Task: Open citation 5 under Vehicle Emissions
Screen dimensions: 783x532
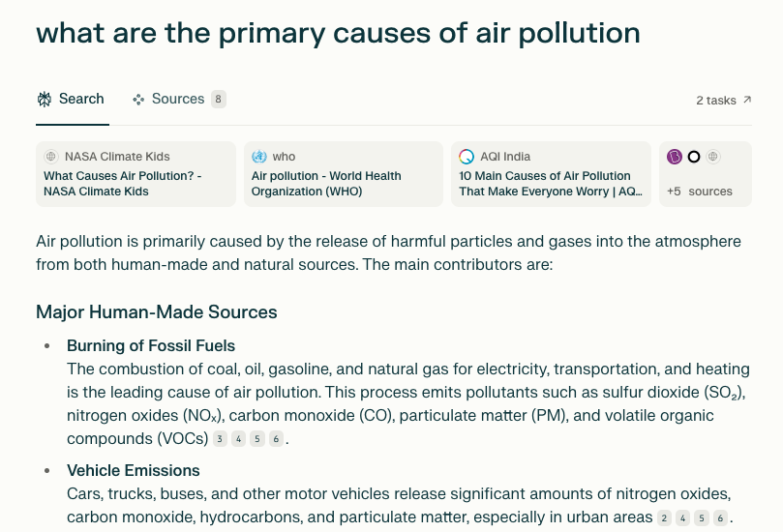Action: (x=702, y=518)
